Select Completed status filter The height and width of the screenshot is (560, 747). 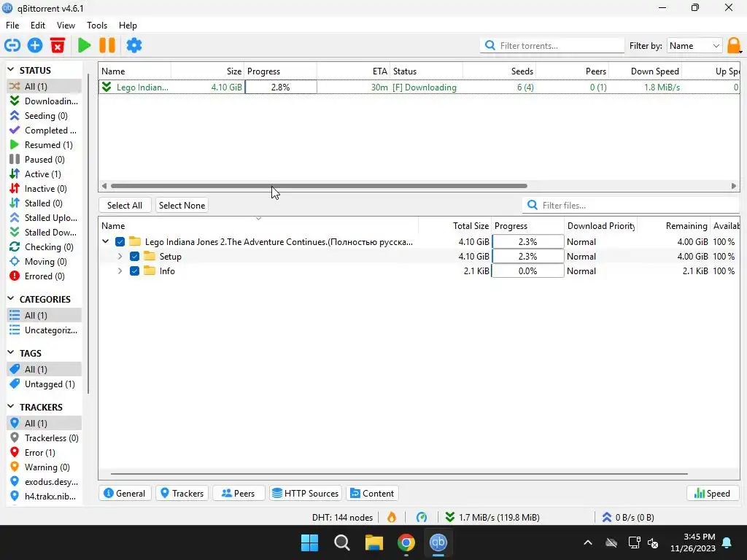click(x=44, y=130)
